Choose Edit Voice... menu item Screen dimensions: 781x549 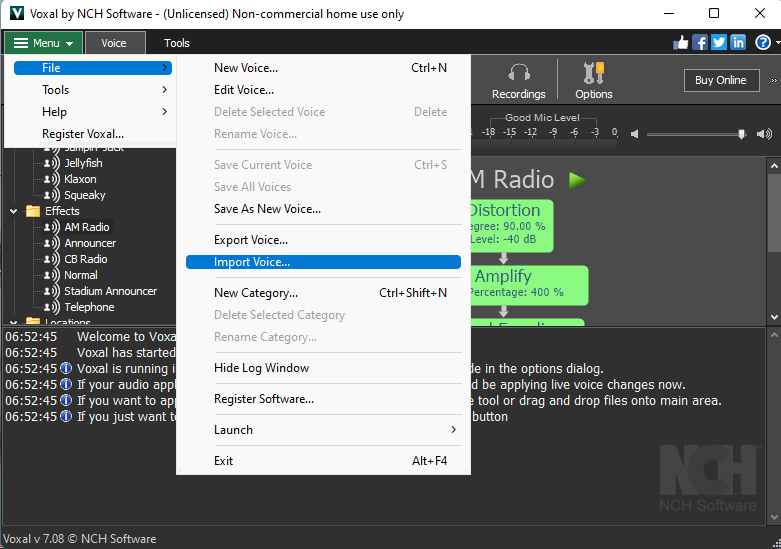click(323, 90)
